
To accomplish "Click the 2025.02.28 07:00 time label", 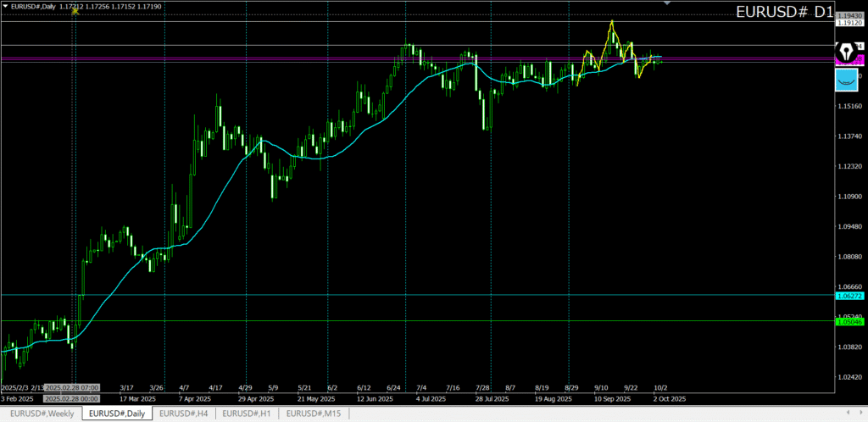I will [x=72, y=386].
